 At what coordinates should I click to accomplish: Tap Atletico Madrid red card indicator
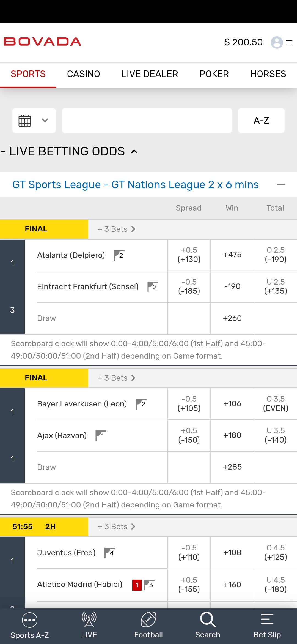(137, 585)
